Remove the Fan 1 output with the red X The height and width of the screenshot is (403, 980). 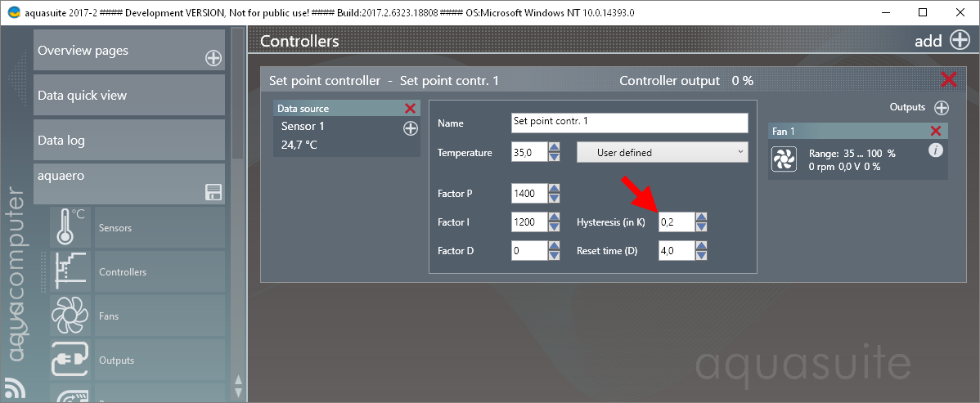pyautogui.click(x=936, y=131)
